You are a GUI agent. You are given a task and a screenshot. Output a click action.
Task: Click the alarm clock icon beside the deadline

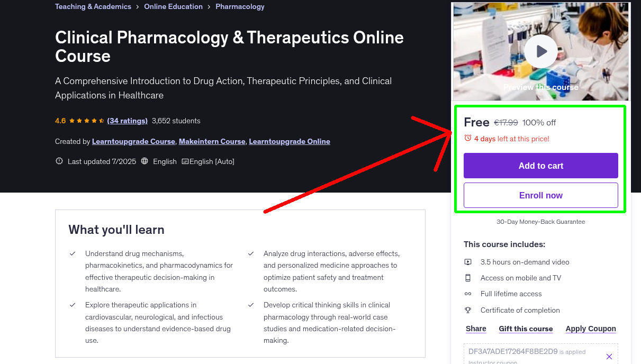click(x=468, y=138)
